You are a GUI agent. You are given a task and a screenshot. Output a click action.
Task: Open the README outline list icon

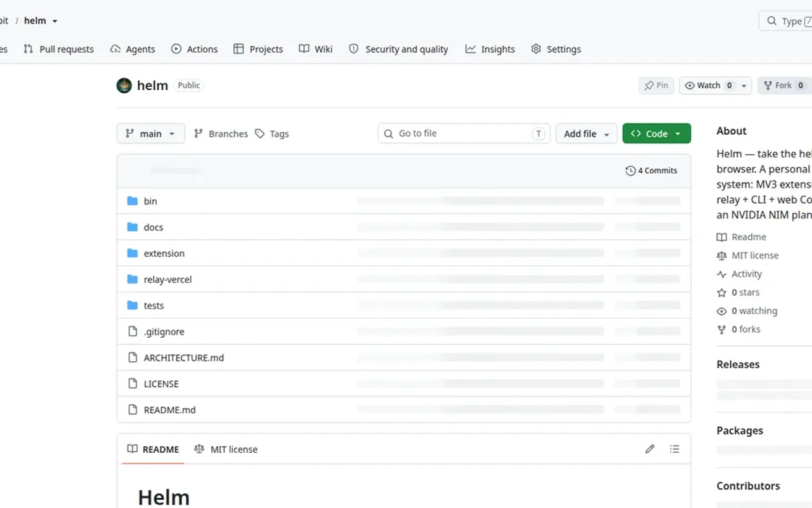[x=674, y=449]
